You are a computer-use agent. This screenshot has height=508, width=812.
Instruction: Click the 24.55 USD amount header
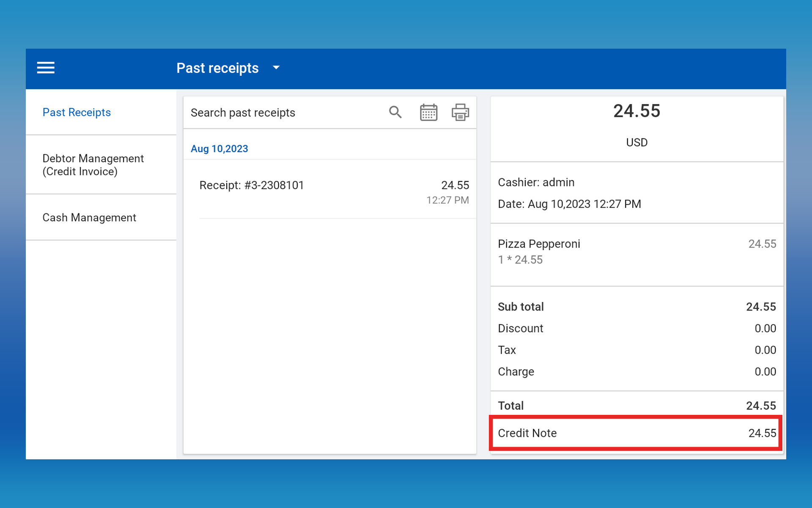coord(636,111)
